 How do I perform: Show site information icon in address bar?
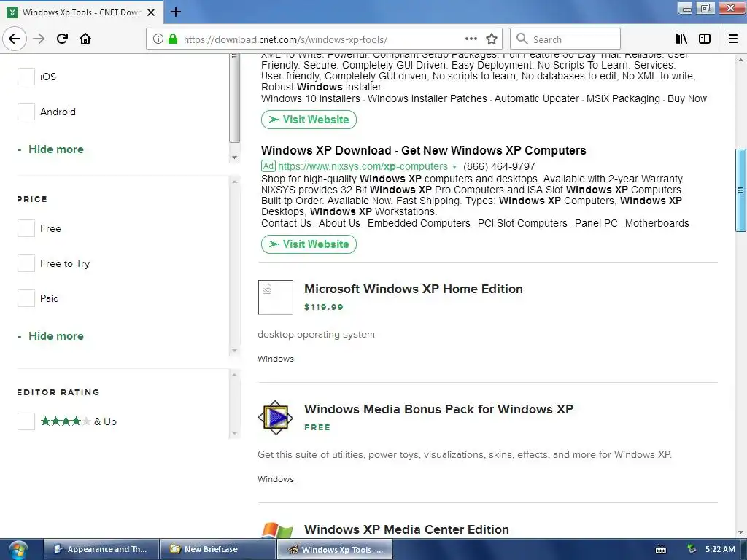[158, 39]
